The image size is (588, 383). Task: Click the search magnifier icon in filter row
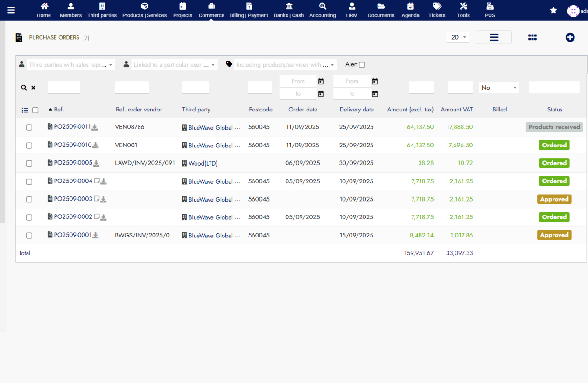click(x=24, y=88)
